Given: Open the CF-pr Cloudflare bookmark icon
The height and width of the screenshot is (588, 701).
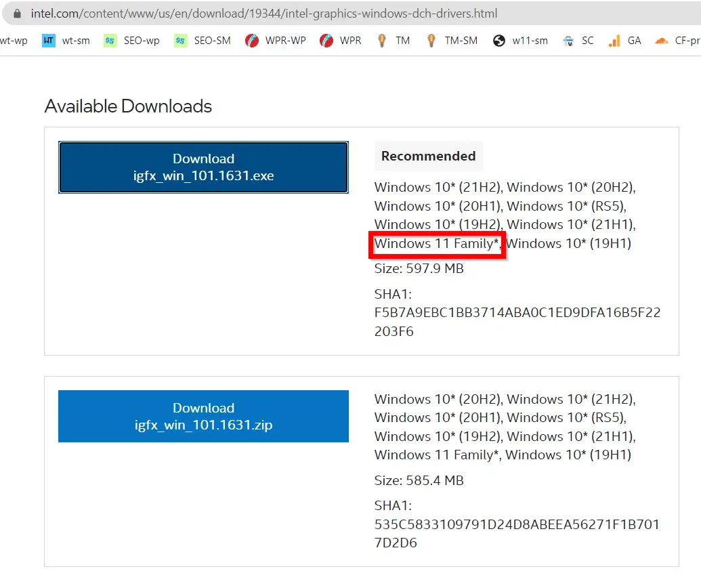Looking at the screenshot, I should tap(661, 41).
